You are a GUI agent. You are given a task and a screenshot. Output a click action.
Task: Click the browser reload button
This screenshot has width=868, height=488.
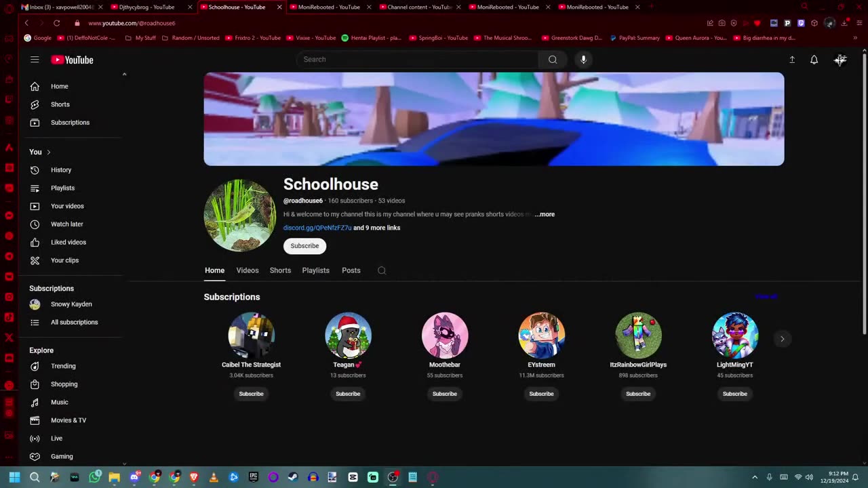(x=56, y=23)
